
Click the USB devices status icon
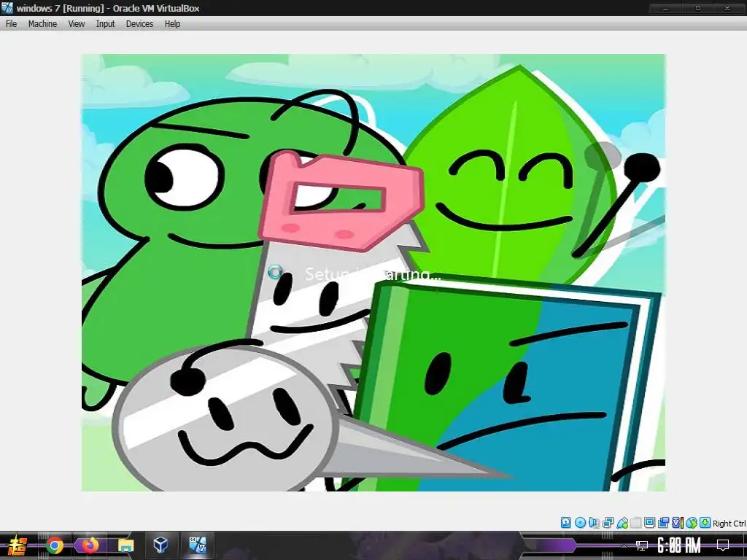(x=622, y=523)
